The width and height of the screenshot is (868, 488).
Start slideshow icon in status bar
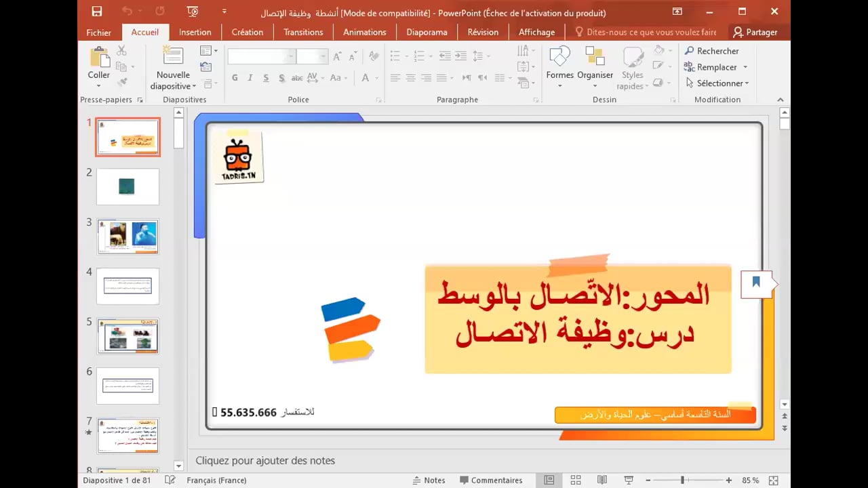click(x=629, y=480)
